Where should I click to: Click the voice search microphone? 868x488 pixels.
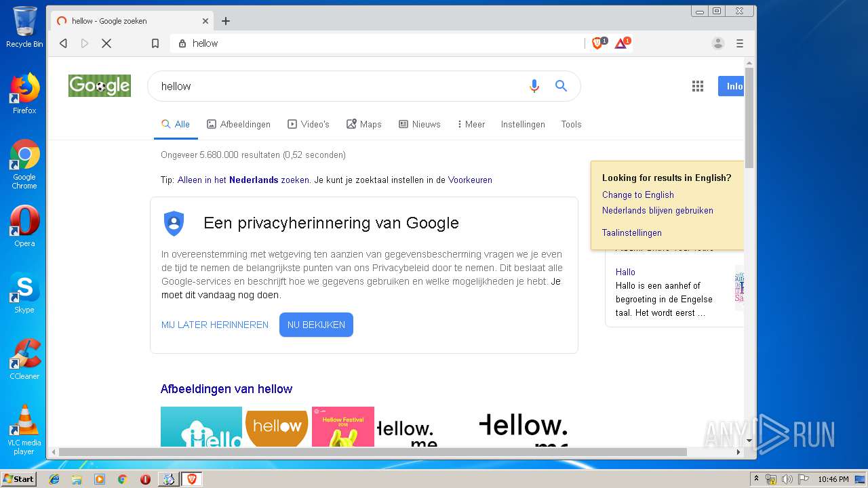pos(534,86)
